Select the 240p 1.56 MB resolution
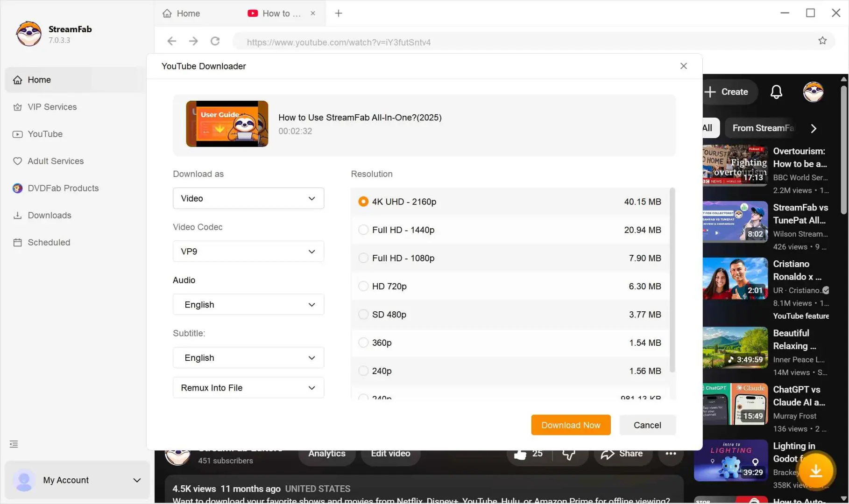Image resolution: width=849 pixels, height=504 pixels. tap(510, 371)
